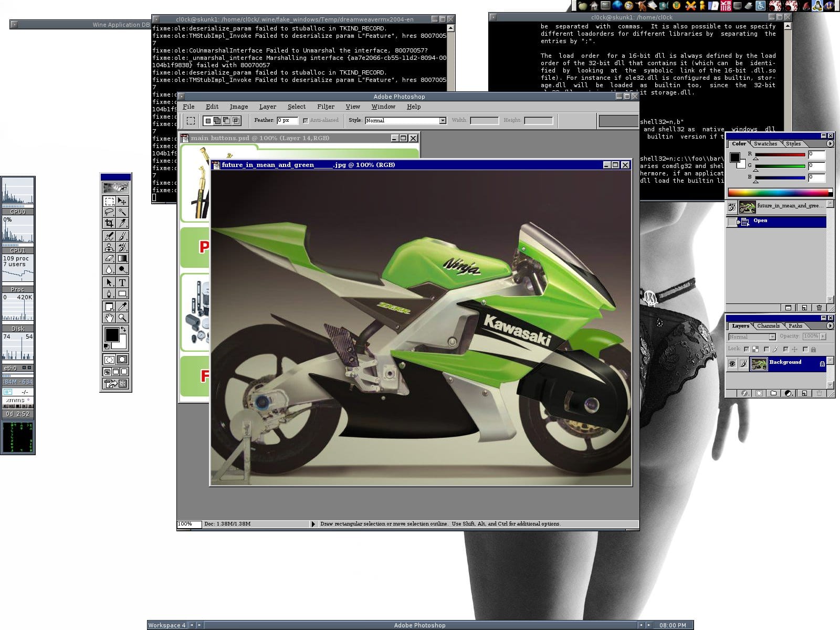Select the Move tool
This screenshot has height=630, width=840.
(x=122, y=201)
